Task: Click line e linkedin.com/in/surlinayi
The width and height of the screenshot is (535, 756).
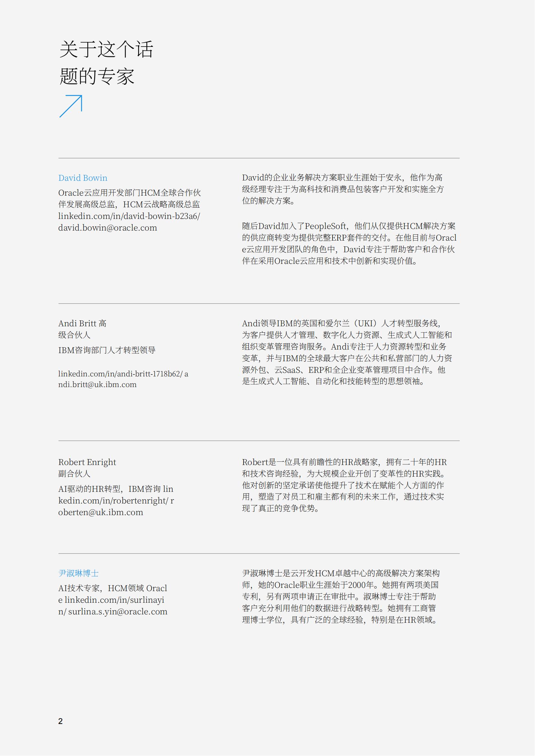Action: (111, 600)
